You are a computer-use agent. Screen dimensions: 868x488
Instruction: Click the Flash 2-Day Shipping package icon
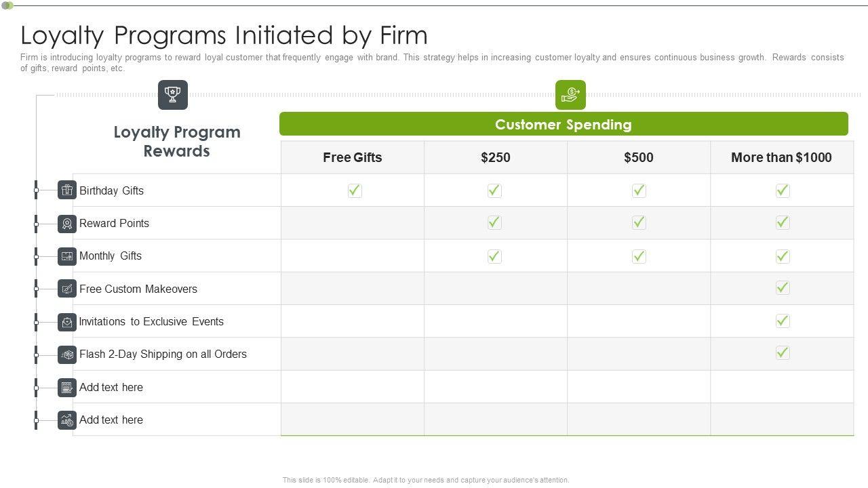[x=66, y=354]
